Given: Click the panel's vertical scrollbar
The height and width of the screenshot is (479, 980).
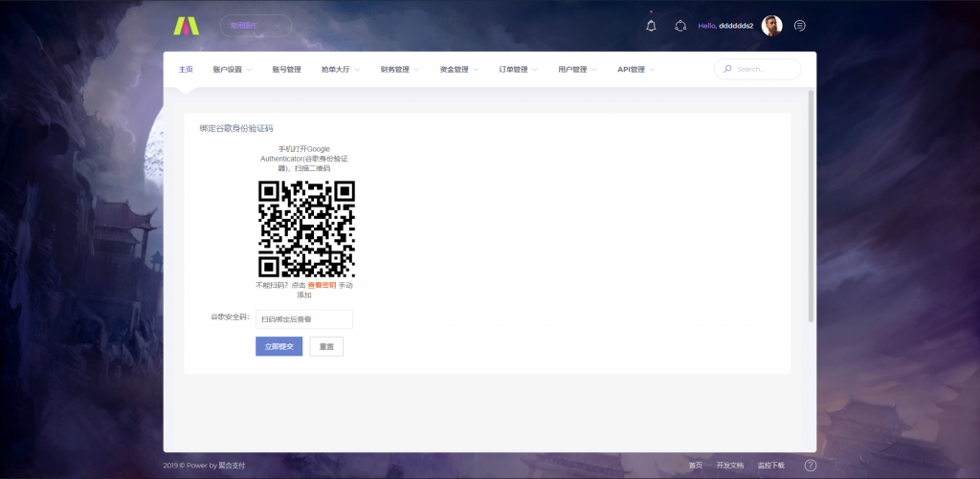Looking at the screenshot, I should [812, 207].
